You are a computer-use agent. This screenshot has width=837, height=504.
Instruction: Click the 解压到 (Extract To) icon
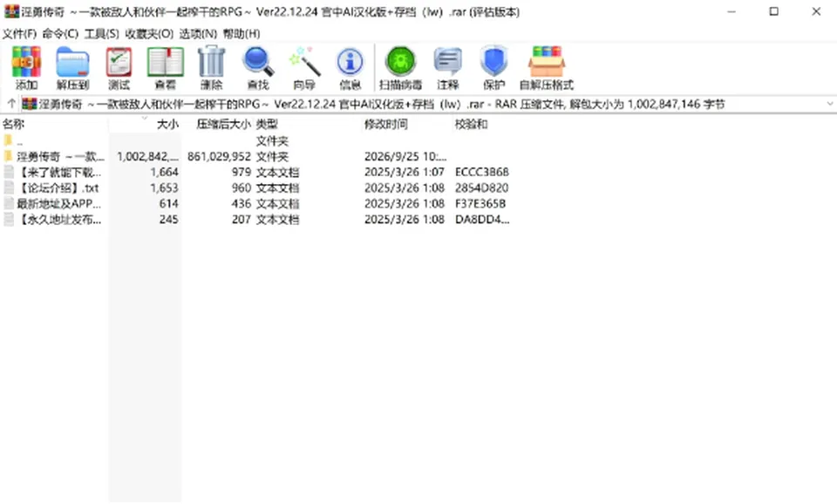[72, 62]
